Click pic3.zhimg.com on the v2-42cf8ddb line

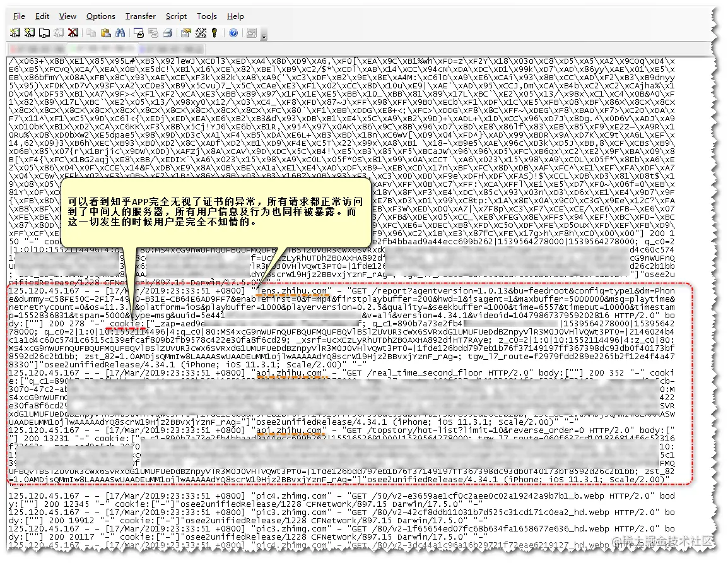point(292,513)
